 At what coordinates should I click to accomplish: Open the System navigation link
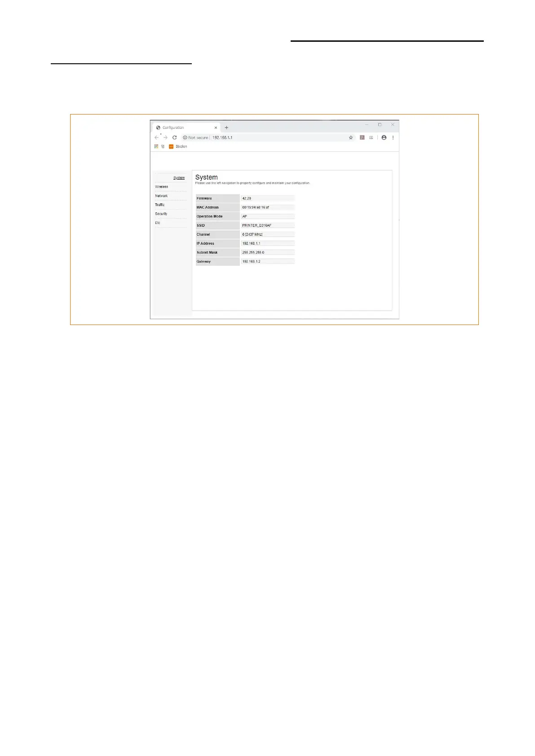pyautogui.click(x=179, y=178)
